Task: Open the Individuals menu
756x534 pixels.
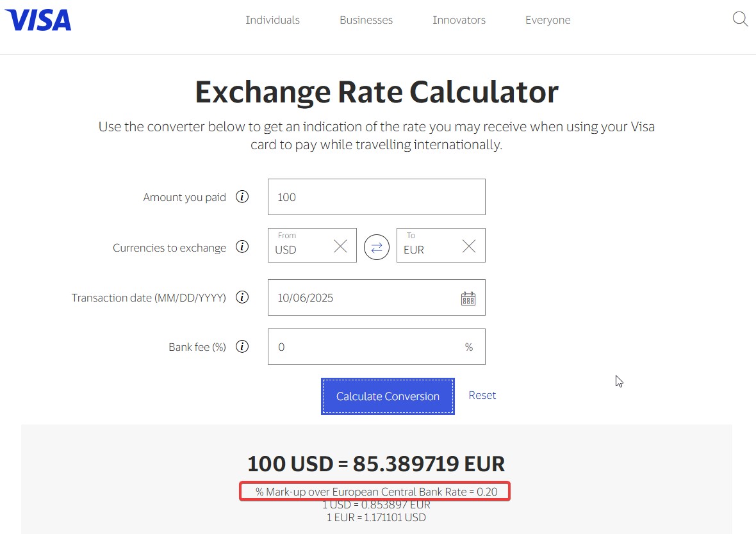Action: coord(272,20)
